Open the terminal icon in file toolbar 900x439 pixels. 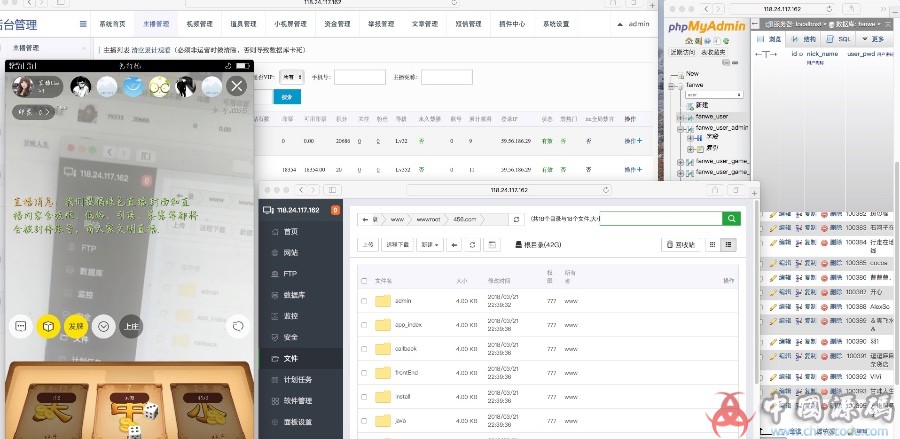(x=491, y=244)
